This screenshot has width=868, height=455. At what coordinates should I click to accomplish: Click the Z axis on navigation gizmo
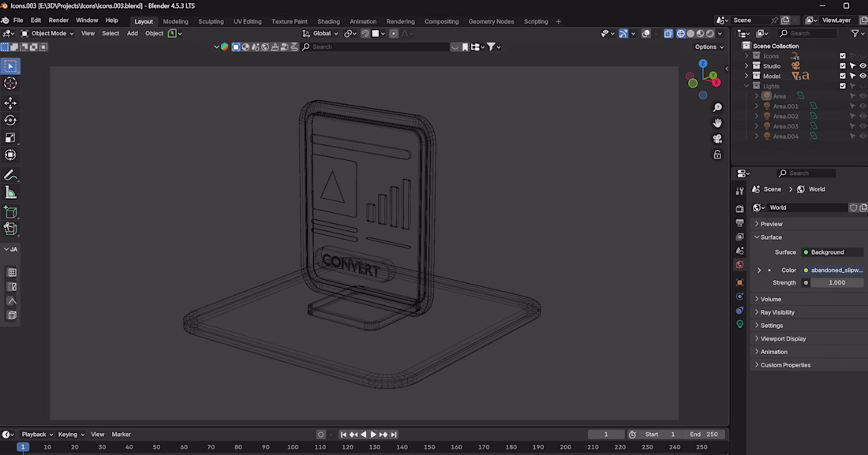tap(703, 64)
